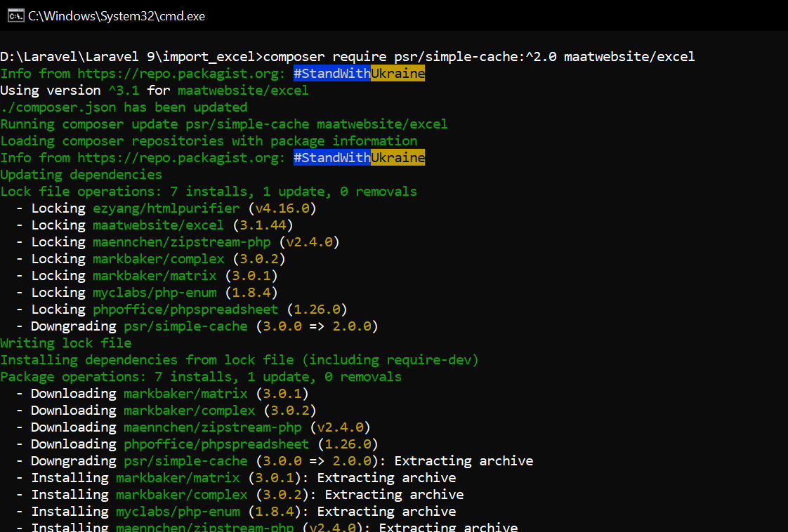Click markbaker/matrix in the Downloading list
The image size is (788, 532).
pyautogui.click(x=185, y=394)
